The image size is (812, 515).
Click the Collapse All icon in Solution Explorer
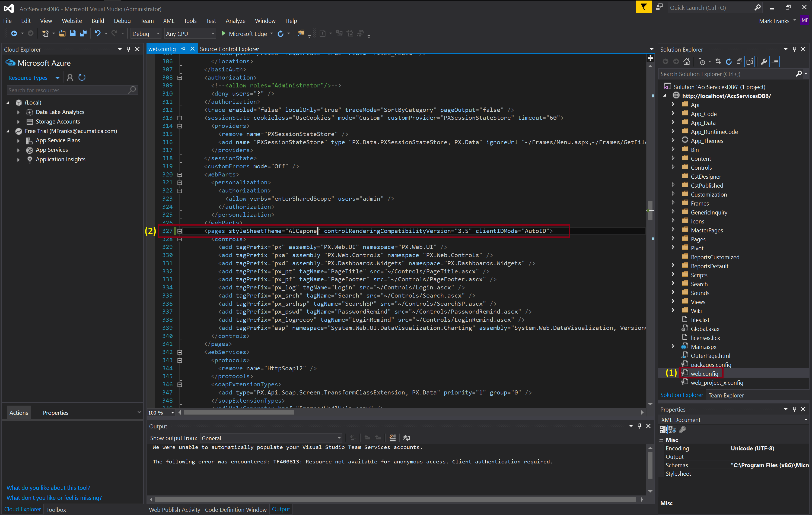point(739,61)
